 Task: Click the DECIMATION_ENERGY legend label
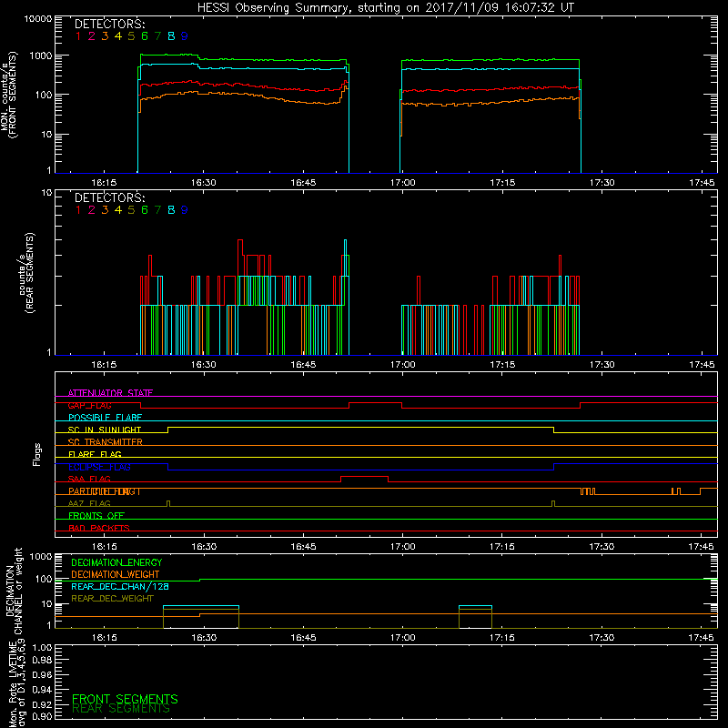coord(116,562)
